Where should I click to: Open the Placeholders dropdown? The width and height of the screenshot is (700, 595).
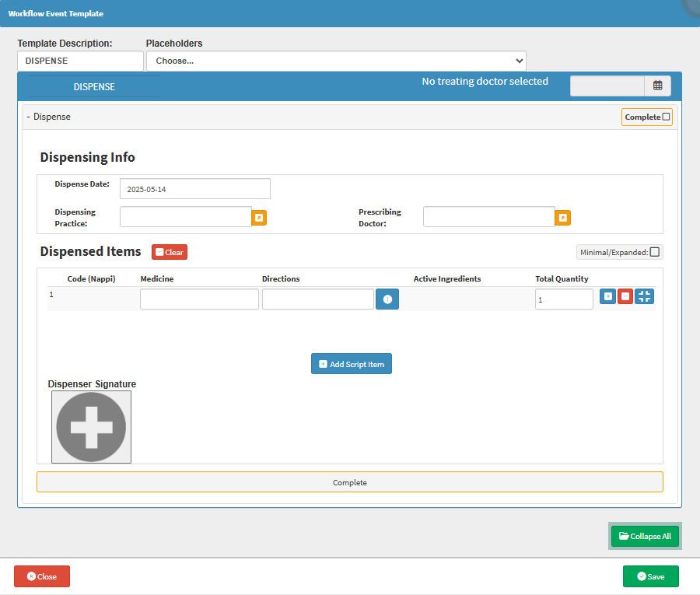336,61
